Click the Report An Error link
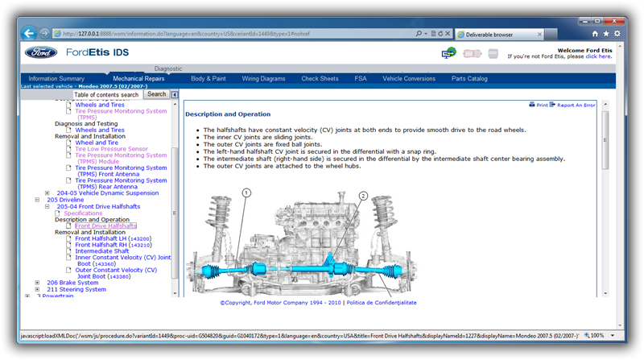Image resolution: width=644 pixels, height=360 pixels. pyautogui.click(x=576, y=106)
